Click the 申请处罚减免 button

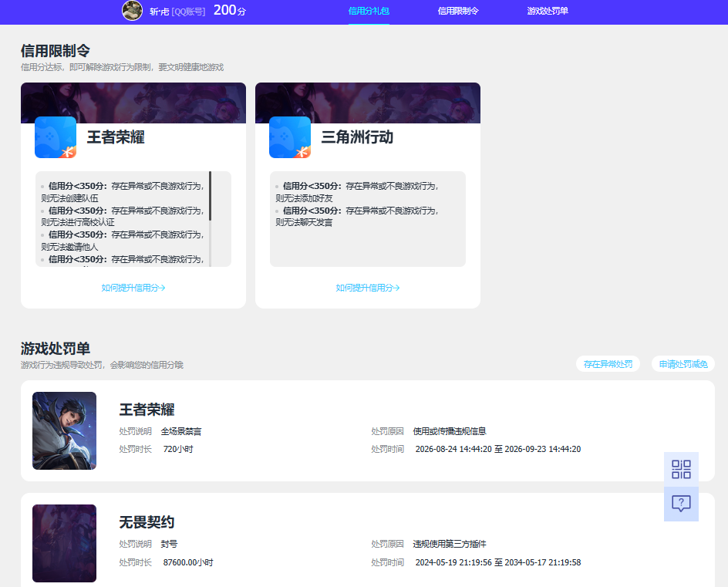(683, 364)
